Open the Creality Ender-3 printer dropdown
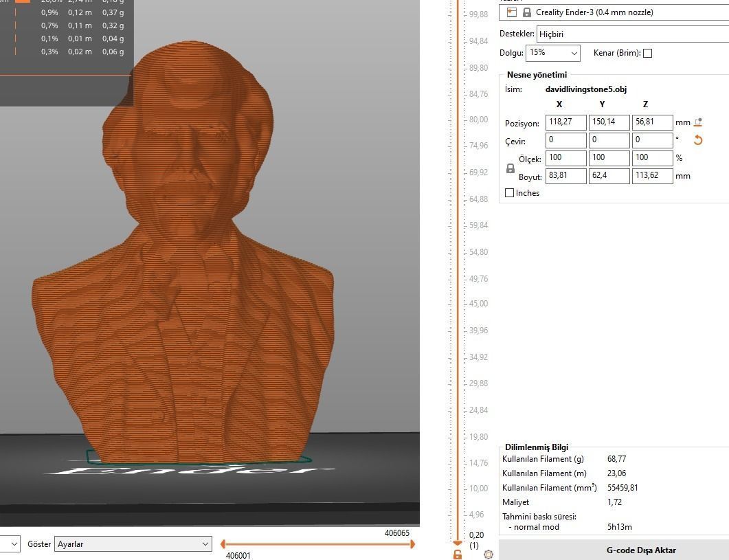The height and width of the screenshot is (560, 729). click(x=614, y=12)
